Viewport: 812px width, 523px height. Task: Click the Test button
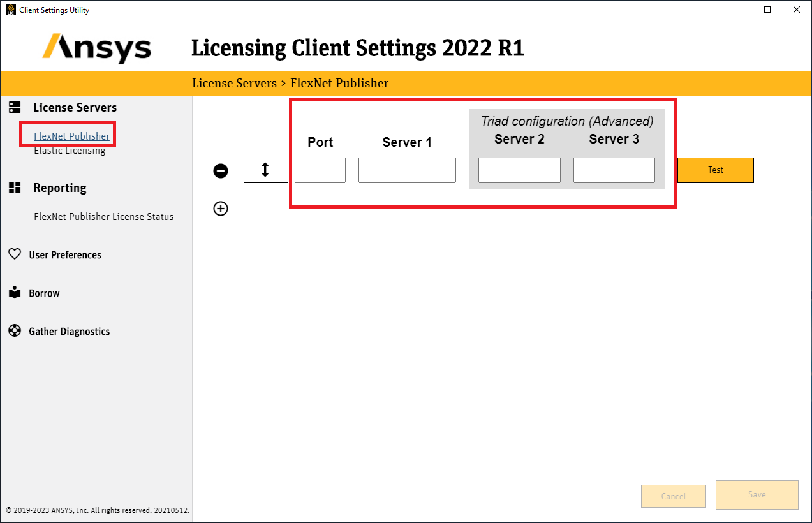point(716,170)
